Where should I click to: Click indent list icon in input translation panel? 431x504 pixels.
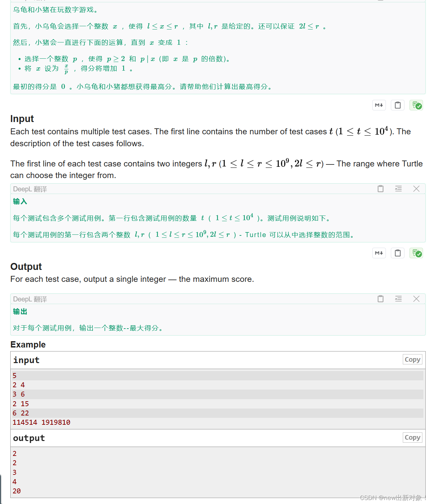pos(398,189)
